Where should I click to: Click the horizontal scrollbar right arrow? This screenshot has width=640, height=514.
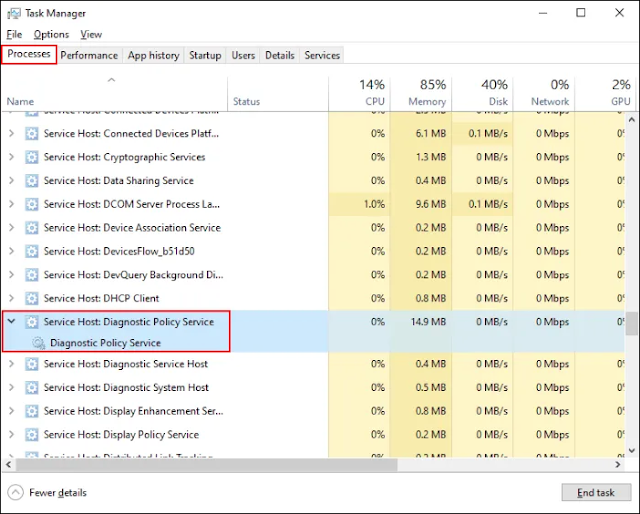pos(618,465)
